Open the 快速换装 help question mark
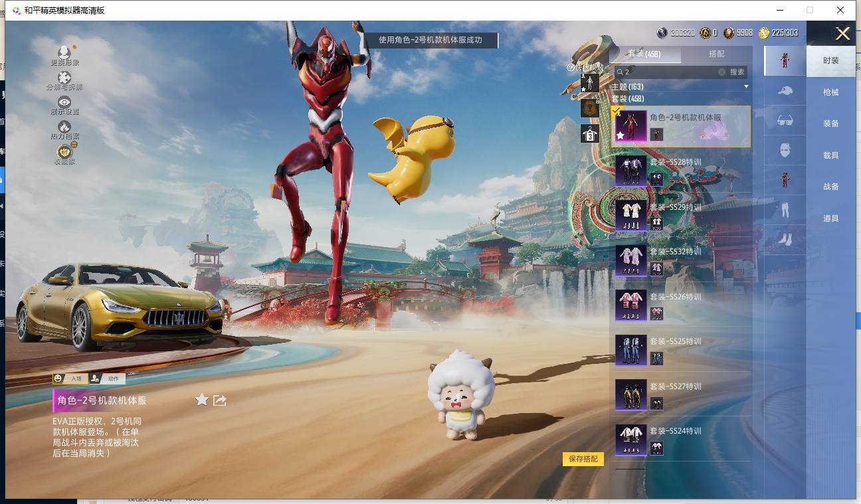Viewport: 861px width, 504px height. (x=570, y=68)
